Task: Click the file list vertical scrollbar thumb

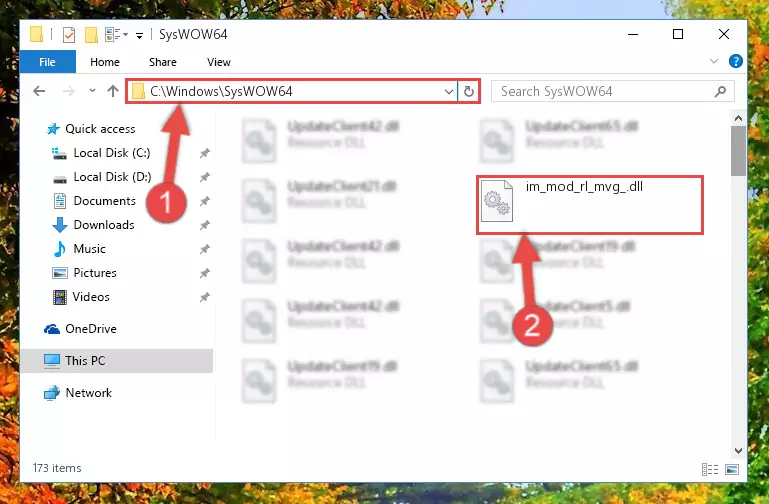Action: point(738,151)
